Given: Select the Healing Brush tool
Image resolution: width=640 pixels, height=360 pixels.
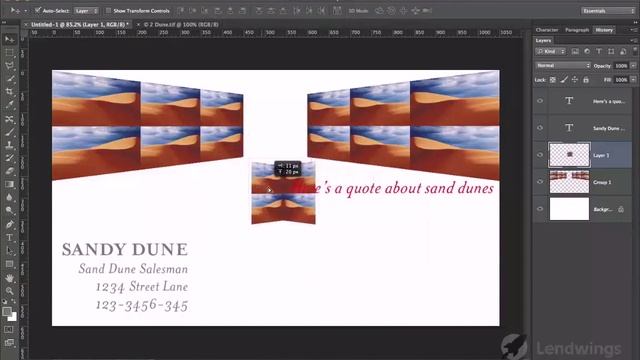Looking at the screenshot, I should tap(9, 118).
